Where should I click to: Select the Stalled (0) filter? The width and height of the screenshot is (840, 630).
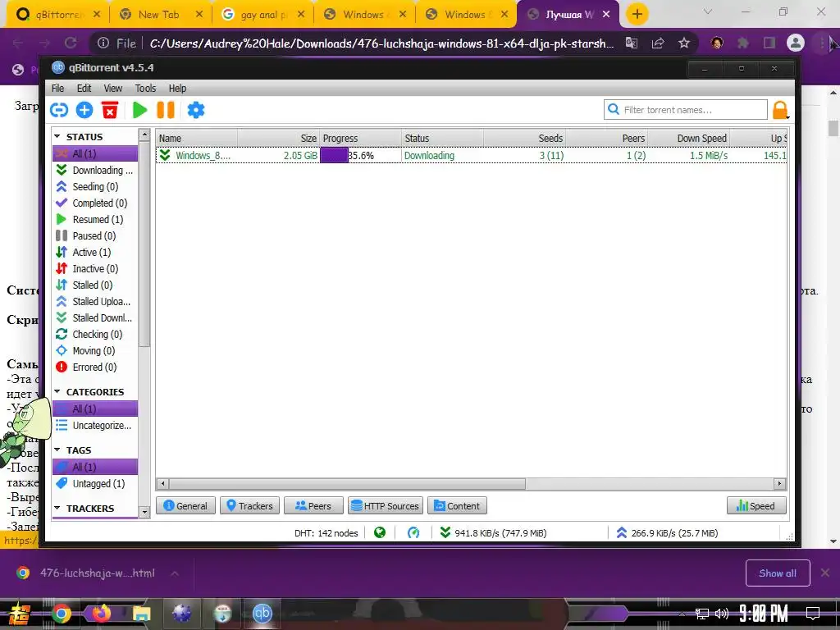coord(95,285)
